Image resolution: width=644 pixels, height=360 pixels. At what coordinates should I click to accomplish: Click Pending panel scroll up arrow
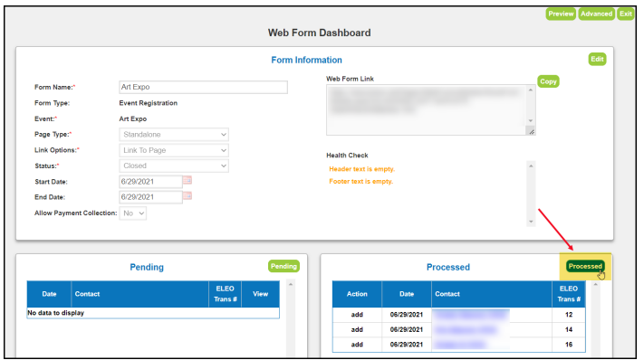click(x=291, y=284)
